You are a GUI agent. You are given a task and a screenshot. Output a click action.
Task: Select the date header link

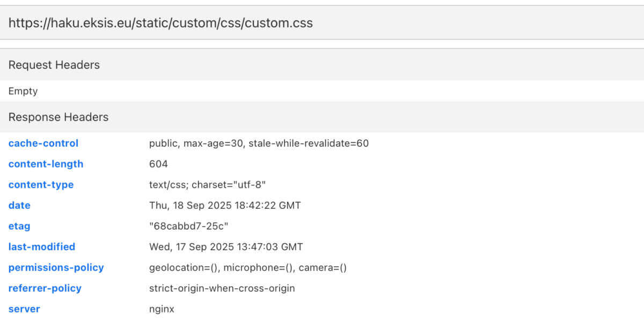coord(19,205)
